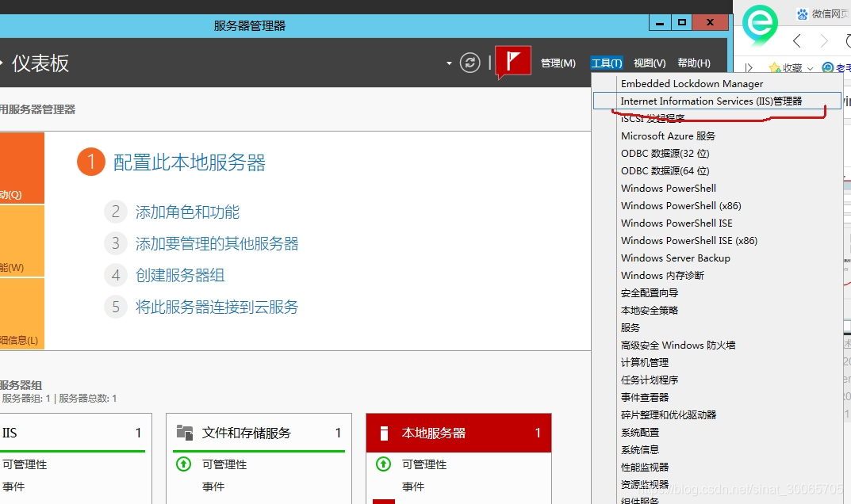The width and height of the screenshot is (851, 504).
Task: Click 事件 in 本地服务器 tile
Action: [x=413, y=486]
